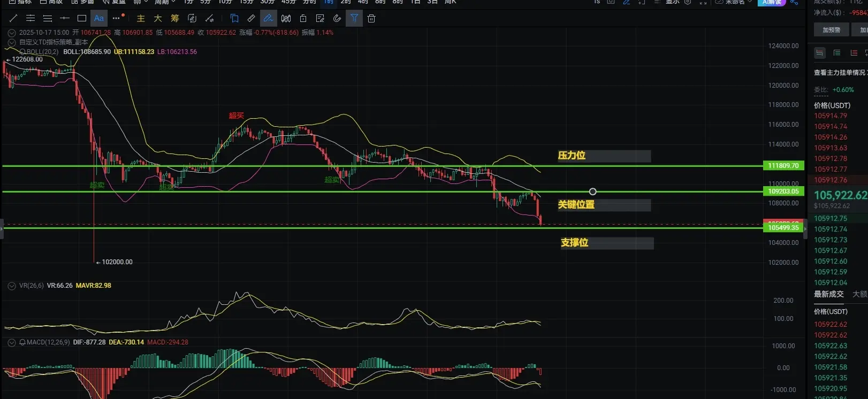This screenshot has width=868, height=399.
Task: Select the 压力位 text label
Action: point(572,156)
